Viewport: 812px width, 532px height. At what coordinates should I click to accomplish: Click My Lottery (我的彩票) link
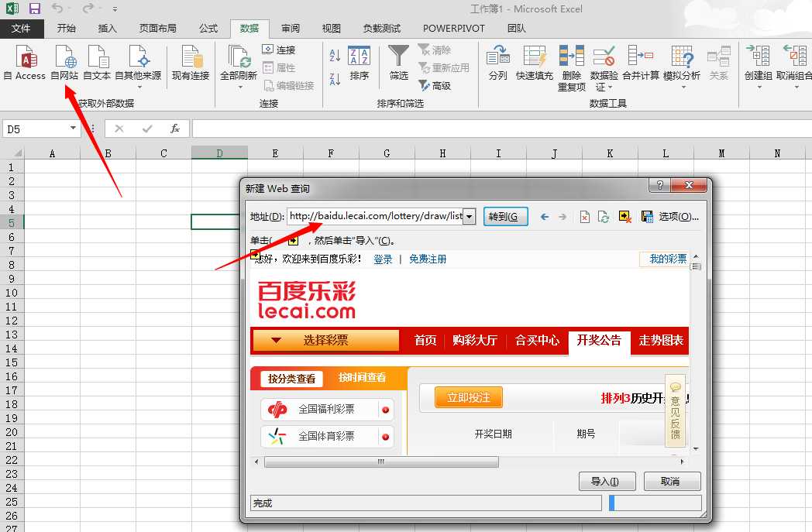(x=668, y=259)
